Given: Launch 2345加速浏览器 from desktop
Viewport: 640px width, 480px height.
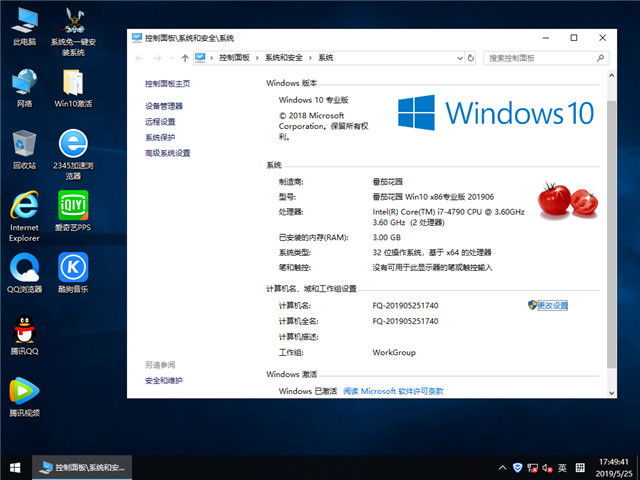Looking at the screenshot, I should click(x=73, y=155).
